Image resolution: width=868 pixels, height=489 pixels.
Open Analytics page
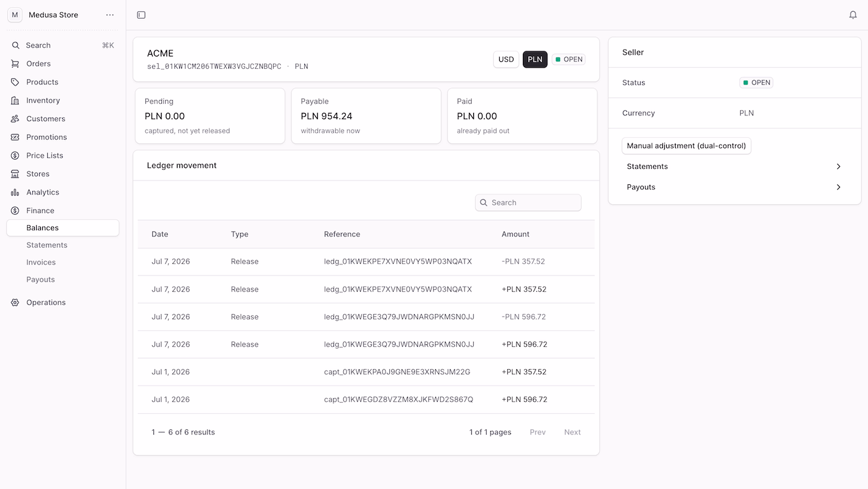point(63,192)
